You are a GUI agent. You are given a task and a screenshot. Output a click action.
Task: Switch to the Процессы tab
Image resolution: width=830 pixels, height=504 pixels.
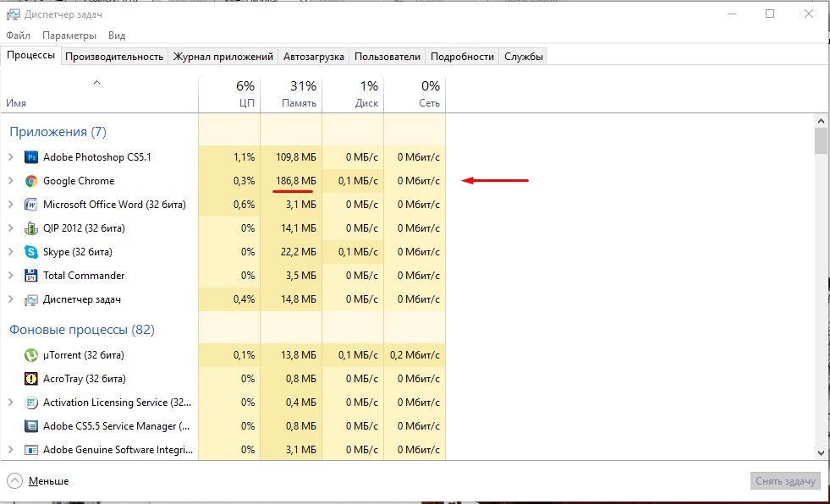coord(30,55)
